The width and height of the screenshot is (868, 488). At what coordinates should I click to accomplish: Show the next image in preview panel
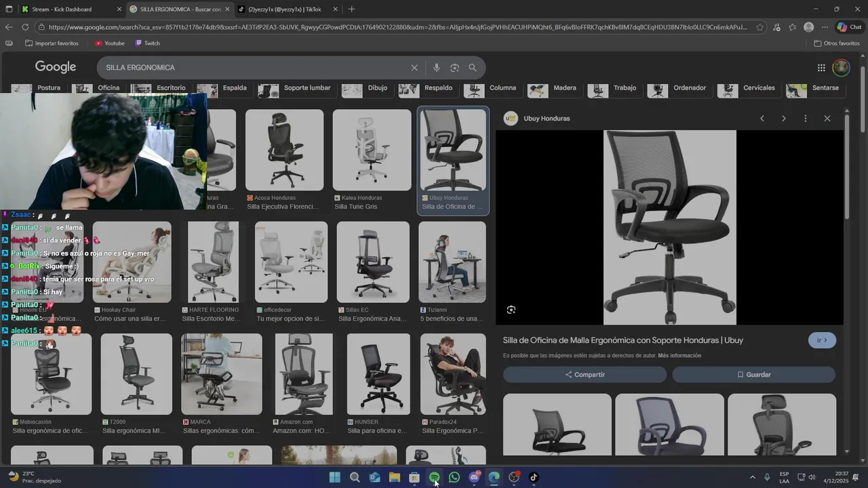click(x=784, y=119)
